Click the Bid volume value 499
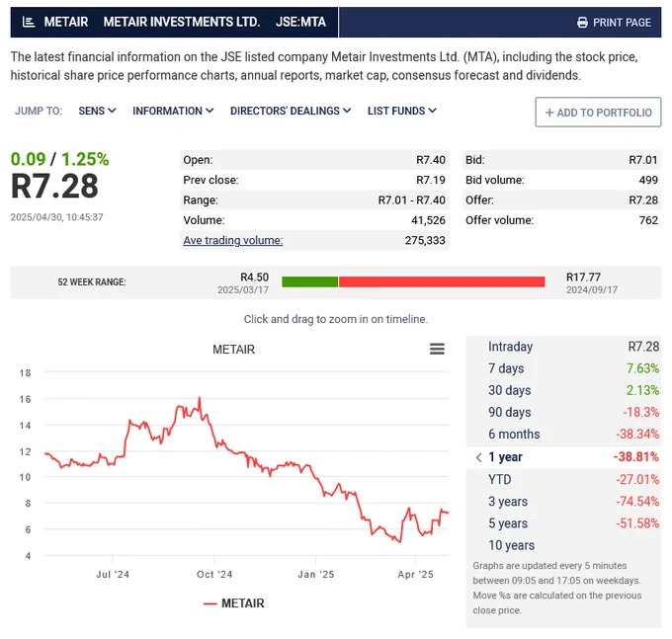The width and height of the screenshot is (672, 639). (x=648, y=180)
